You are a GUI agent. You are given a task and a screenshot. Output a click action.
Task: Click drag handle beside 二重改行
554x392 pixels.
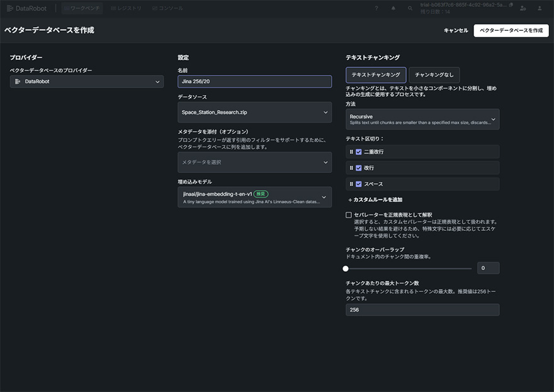(x=351, y=152)
